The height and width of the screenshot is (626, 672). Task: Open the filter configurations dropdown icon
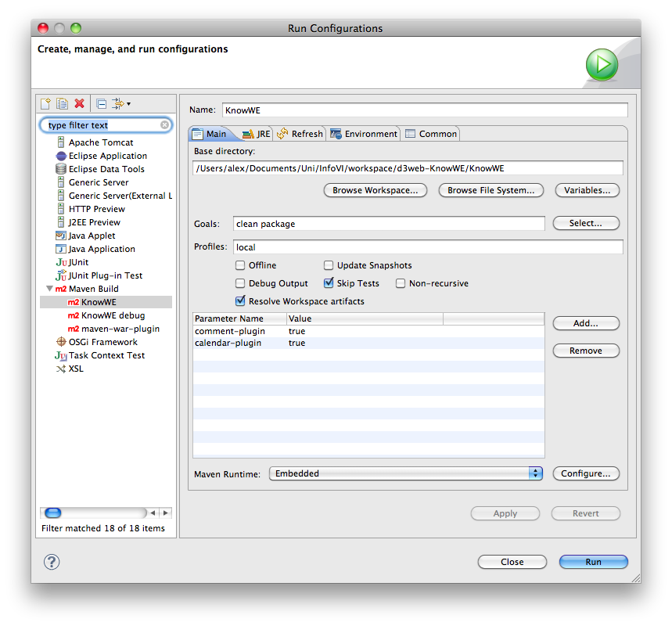click(120, 104)
